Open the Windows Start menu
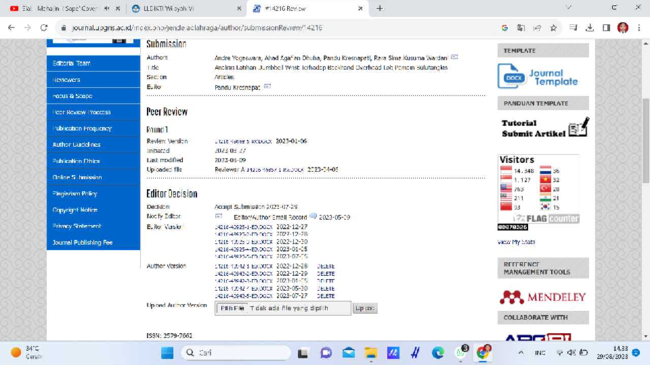This screenshot has height=365, width=650. point(167,353)
